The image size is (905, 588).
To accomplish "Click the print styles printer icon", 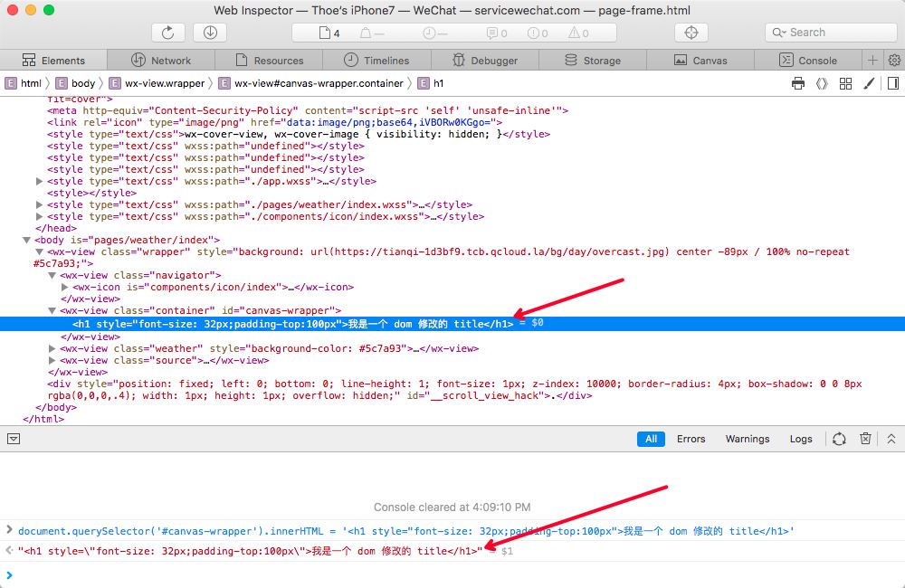I will [x=797, y=83].
